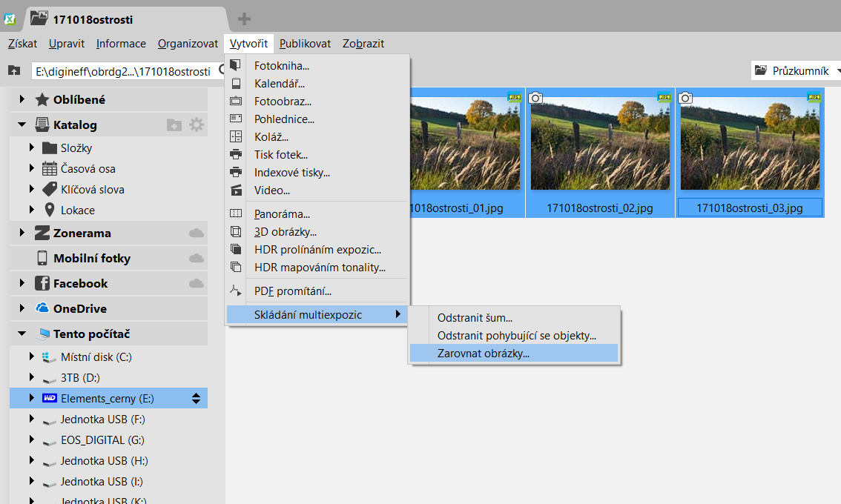Screen dimensions: 841x504
Task: Click the Zonerama cloud icon
Action: (x=197, y=233)
